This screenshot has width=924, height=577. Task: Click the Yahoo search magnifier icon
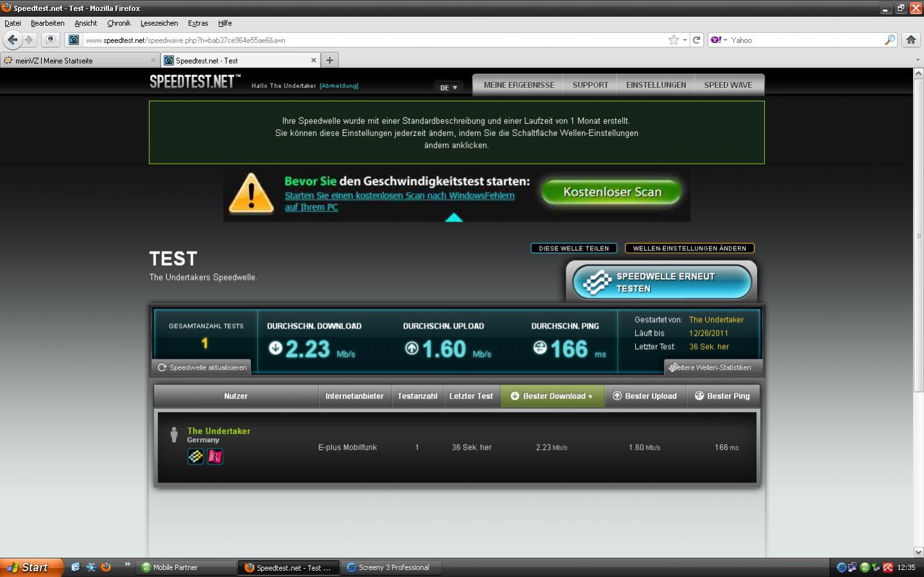coord(890,40)
